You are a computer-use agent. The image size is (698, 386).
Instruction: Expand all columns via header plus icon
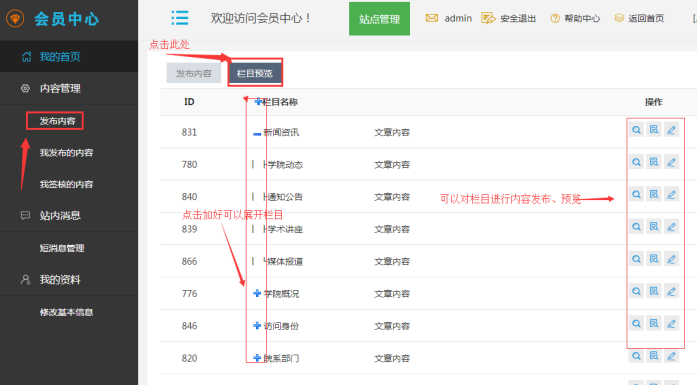tap(258, 102)
